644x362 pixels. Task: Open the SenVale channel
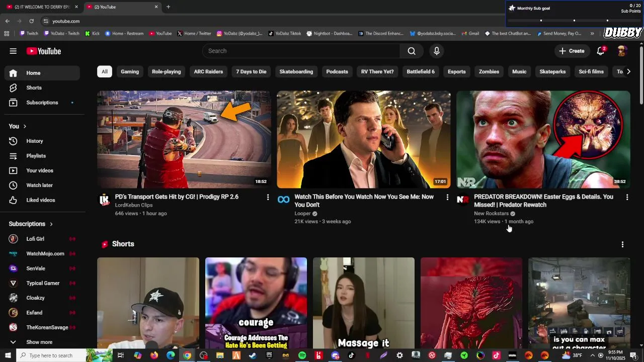42,268
